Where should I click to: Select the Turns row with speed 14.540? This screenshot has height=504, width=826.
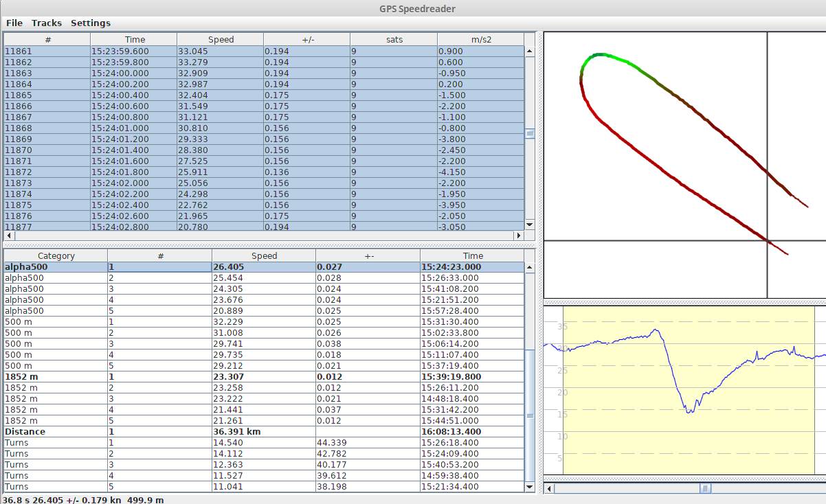264,443
